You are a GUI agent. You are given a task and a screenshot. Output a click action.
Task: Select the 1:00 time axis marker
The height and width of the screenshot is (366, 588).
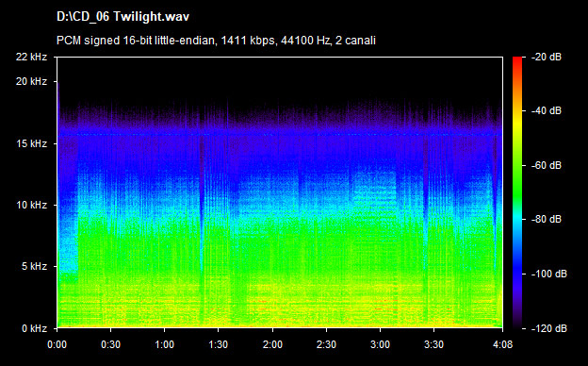click(x=164, y=344)
